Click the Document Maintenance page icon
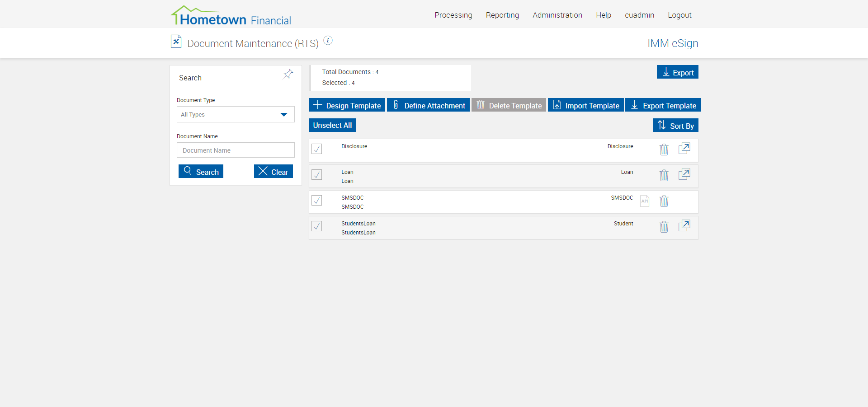 click(x=176, y=42)
